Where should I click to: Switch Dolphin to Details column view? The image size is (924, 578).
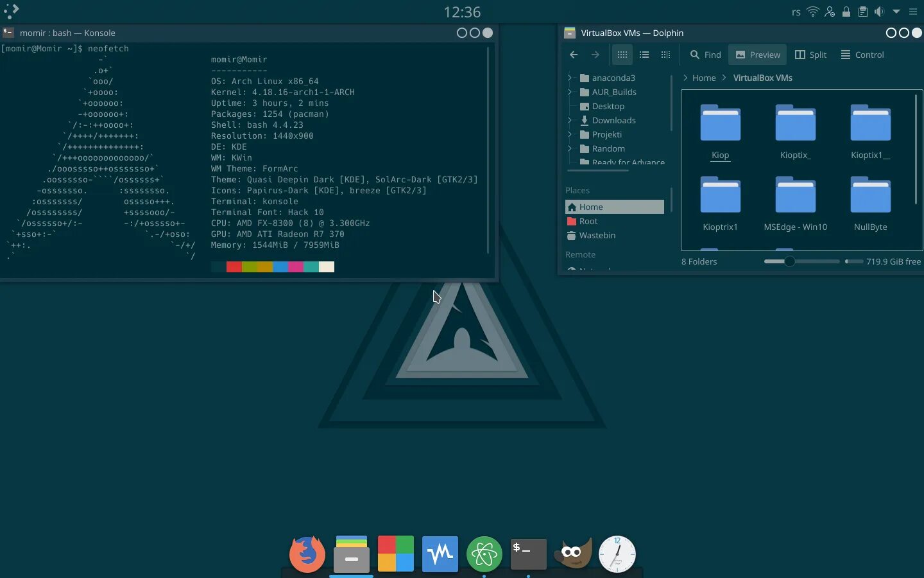(x=665, y=55)
